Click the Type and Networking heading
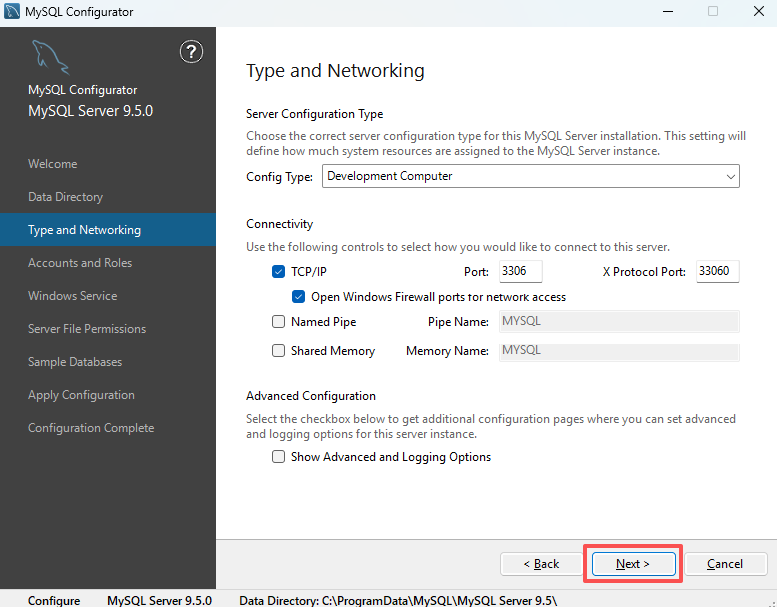Screen dimensions: 777x607 tap(335, 71)
